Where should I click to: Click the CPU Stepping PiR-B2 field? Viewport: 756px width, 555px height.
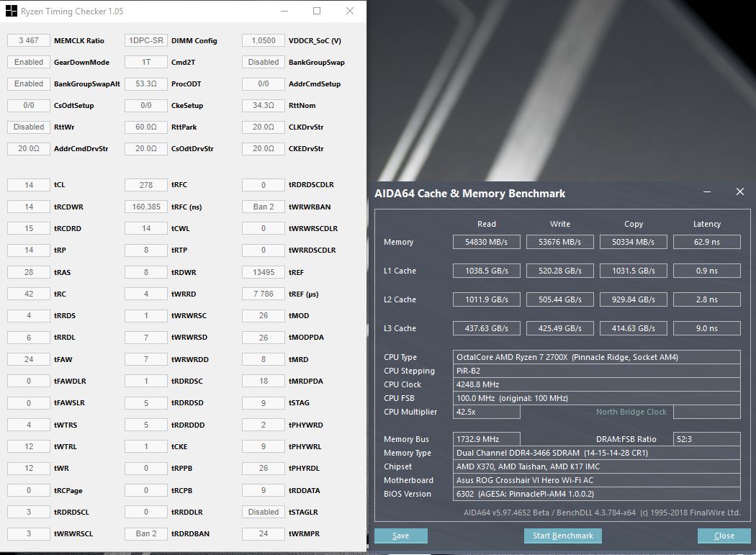click(x=597, y=371)
